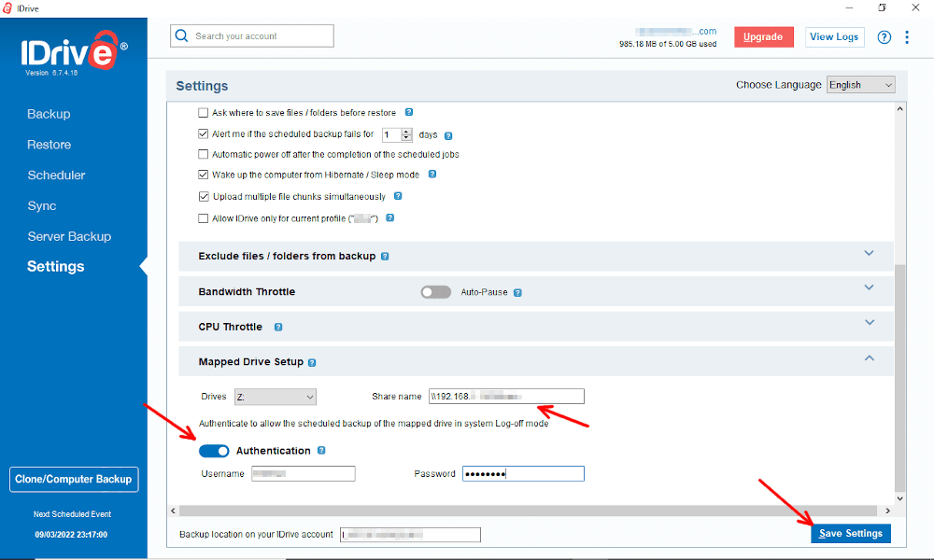The width and height of the screenshot is (934, 560).
Task: Click help icon next to Authentication
Action: 321,451
